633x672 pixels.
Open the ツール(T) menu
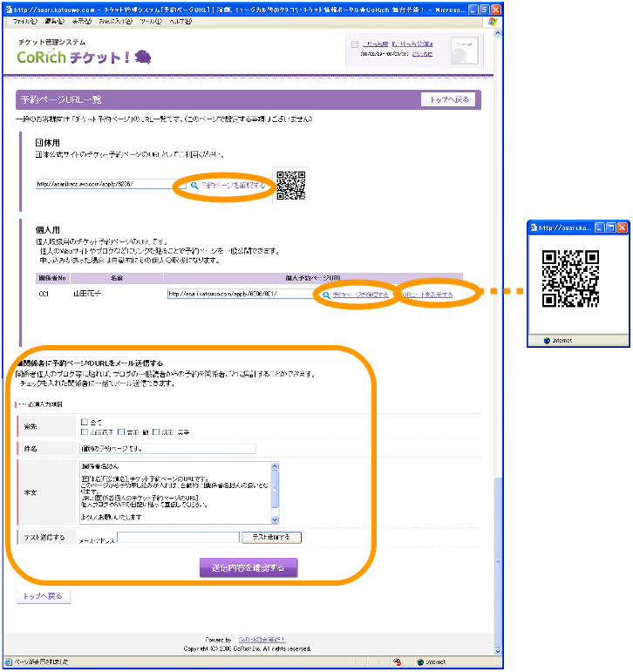[x=149, y=20]
